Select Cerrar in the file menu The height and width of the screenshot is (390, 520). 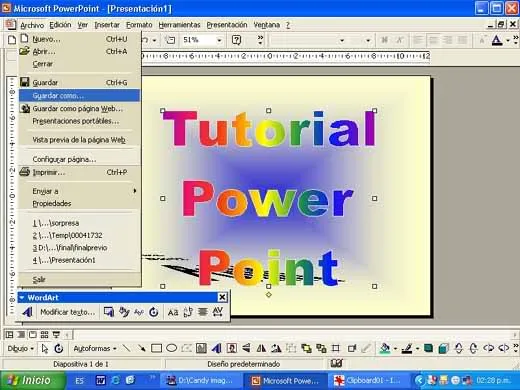79,64
